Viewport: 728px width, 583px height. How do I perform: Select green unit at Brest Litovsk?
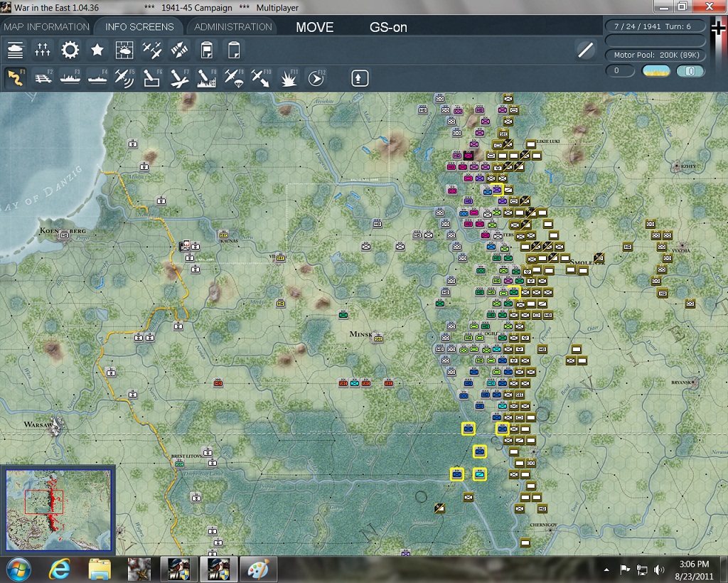pyautogui.click(x=179, y=464)
